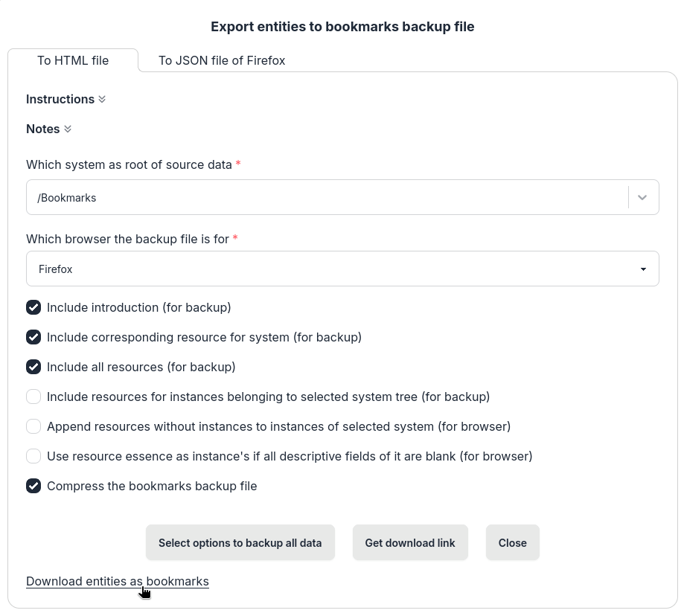Image resolution: width=684 pixels, height=616 pixels.
Task: Close the export dialog
Action: click(x=512, y=543)
